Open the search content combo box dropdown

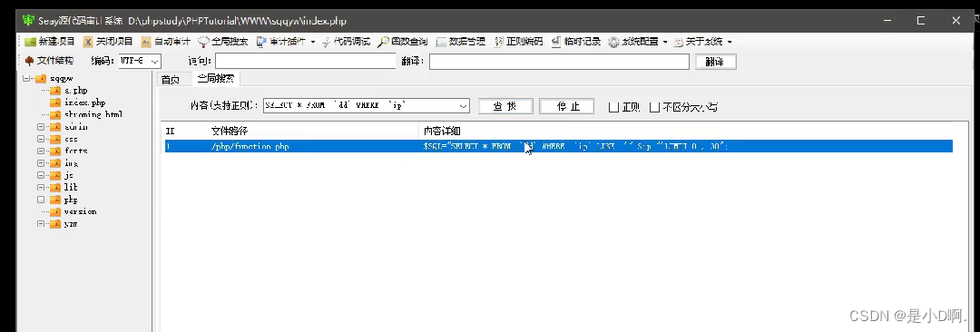[463, 106]
